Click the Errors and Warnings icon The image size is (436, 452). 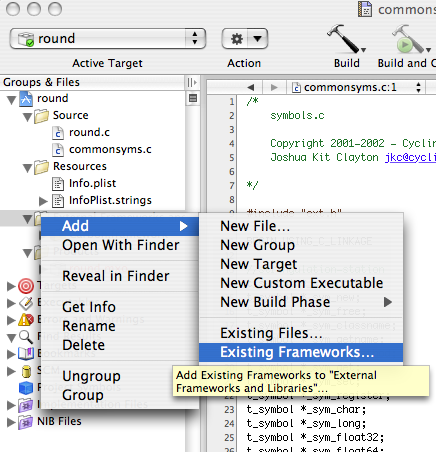tap(26, 319)
